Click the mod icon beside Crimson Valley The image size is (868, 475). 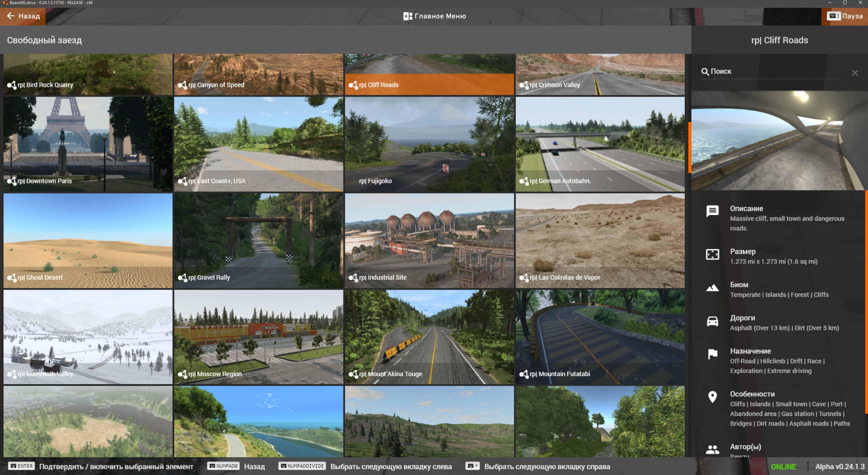(x=524, y=85)
